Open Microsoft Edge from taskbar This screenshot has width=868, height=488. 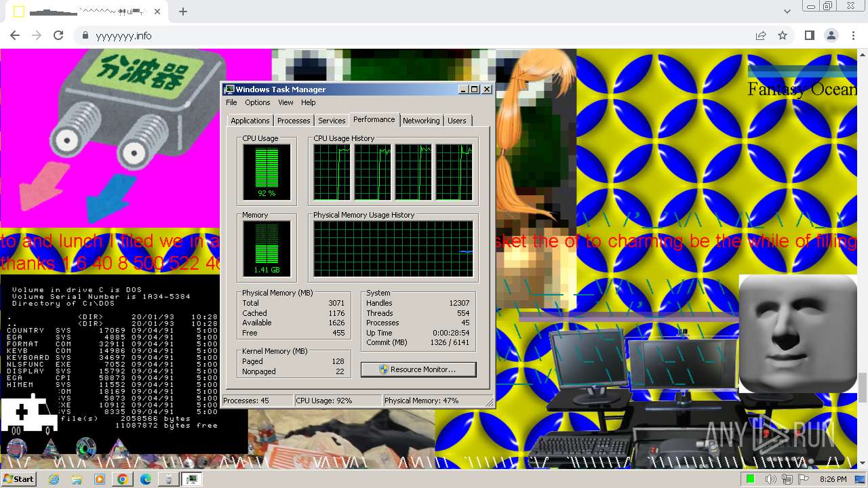click(146, 479)
